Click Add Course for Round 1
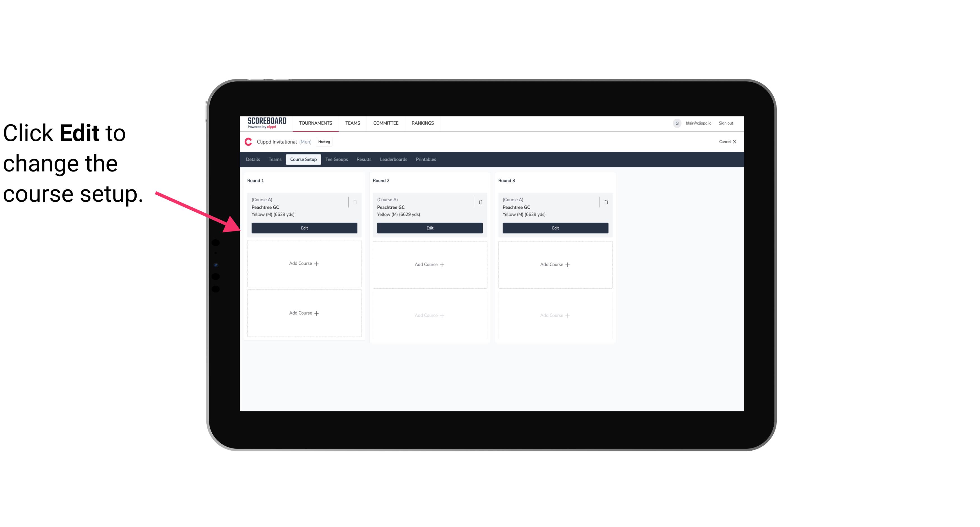 pos(304,264)
